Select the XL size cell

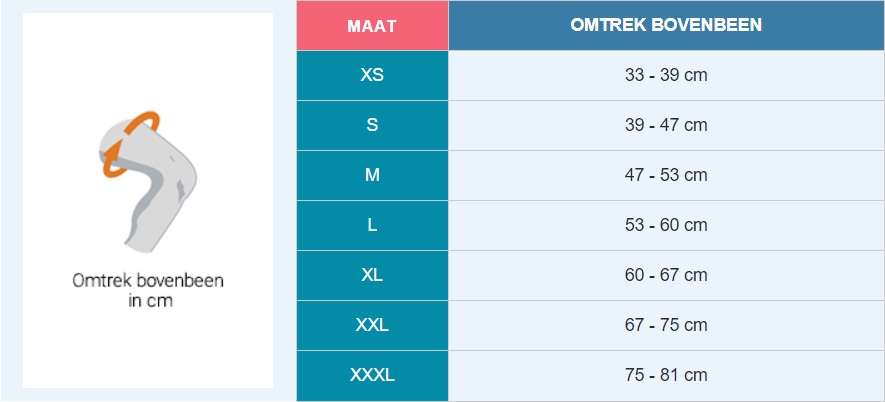click(x=372, y=275)
